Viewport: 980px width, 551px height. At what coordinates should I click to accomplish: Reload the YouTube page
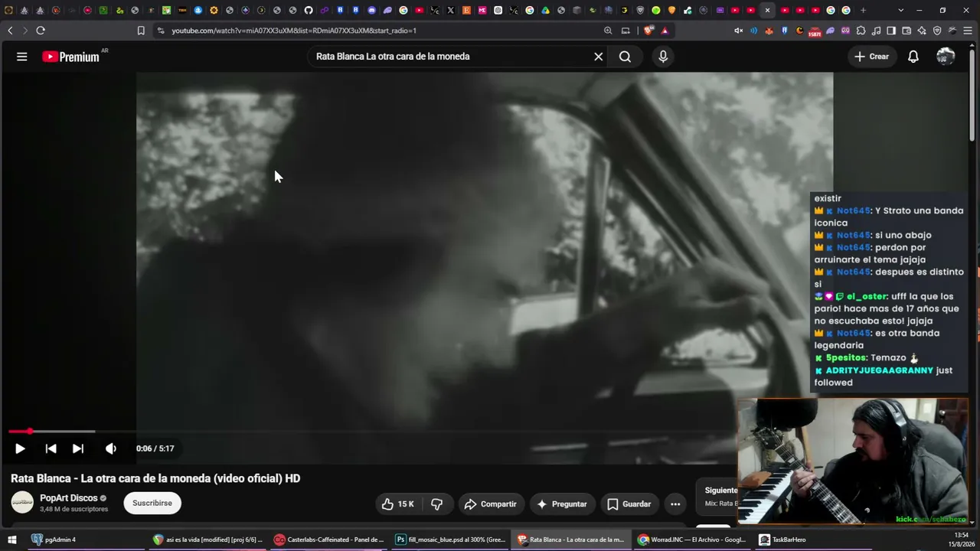tap(41, 31)
